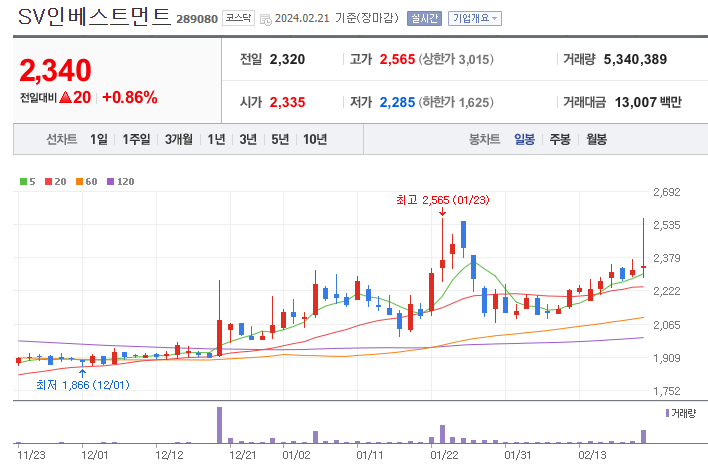This screenshot has width=708, height=465.
Task: Select the 10년 line chart period
Action: coord(315,139)
